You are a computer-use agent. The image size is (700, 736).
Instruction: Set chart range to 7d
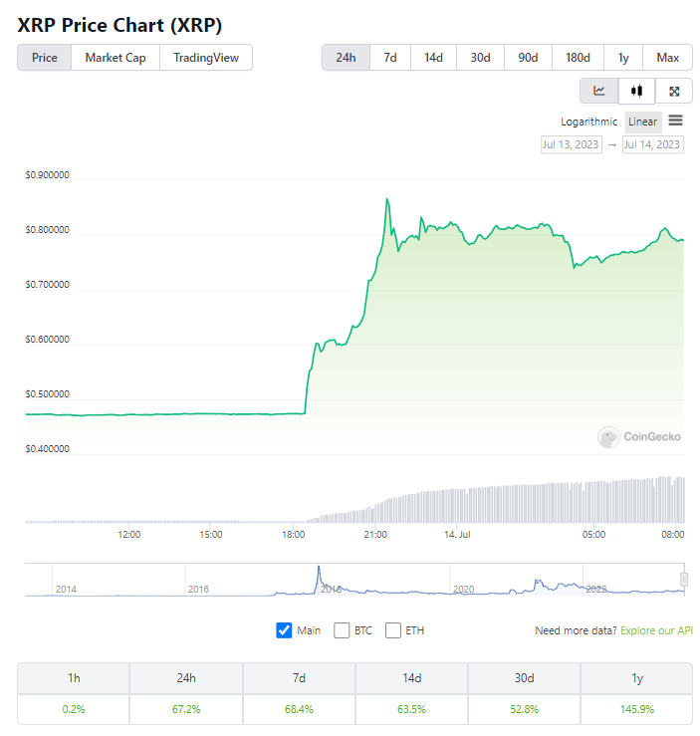390,58
